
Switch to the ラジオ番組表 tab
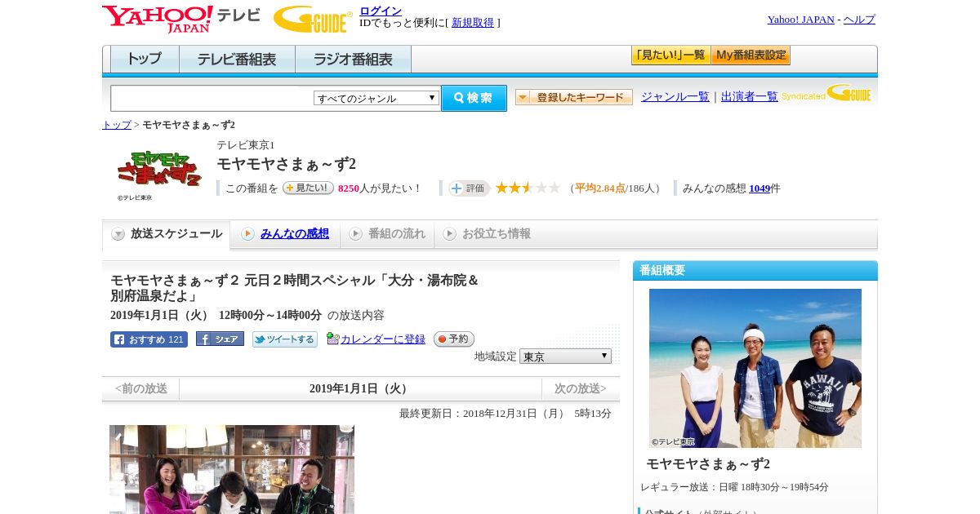(x=353, y=59)
